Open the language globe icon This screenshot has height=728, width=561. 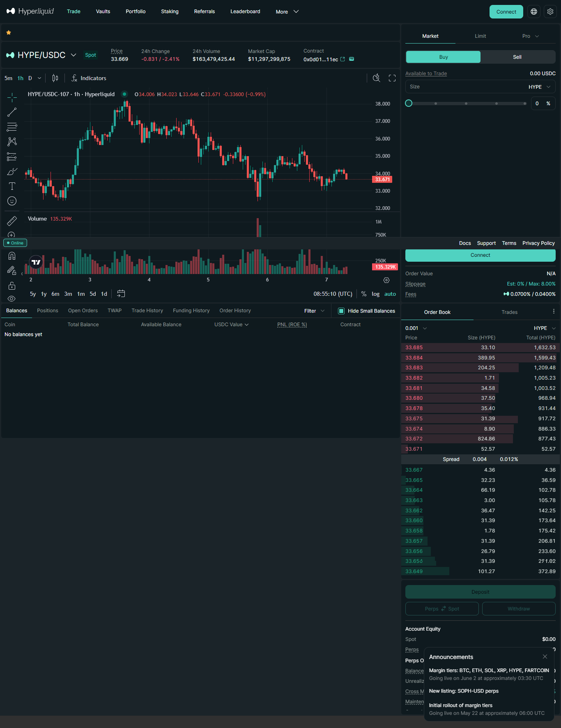tap(534, 12)
